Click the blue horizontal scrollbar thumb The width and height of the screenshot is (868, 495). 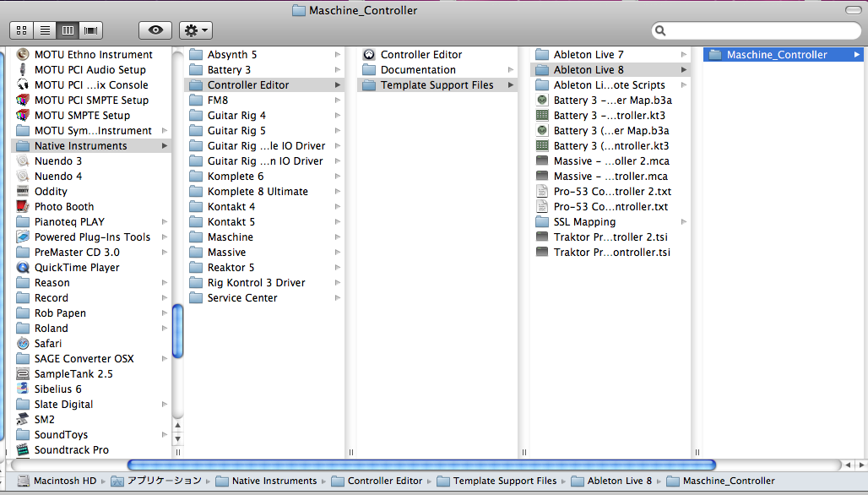pyautogui.click(x=421, y=465)
